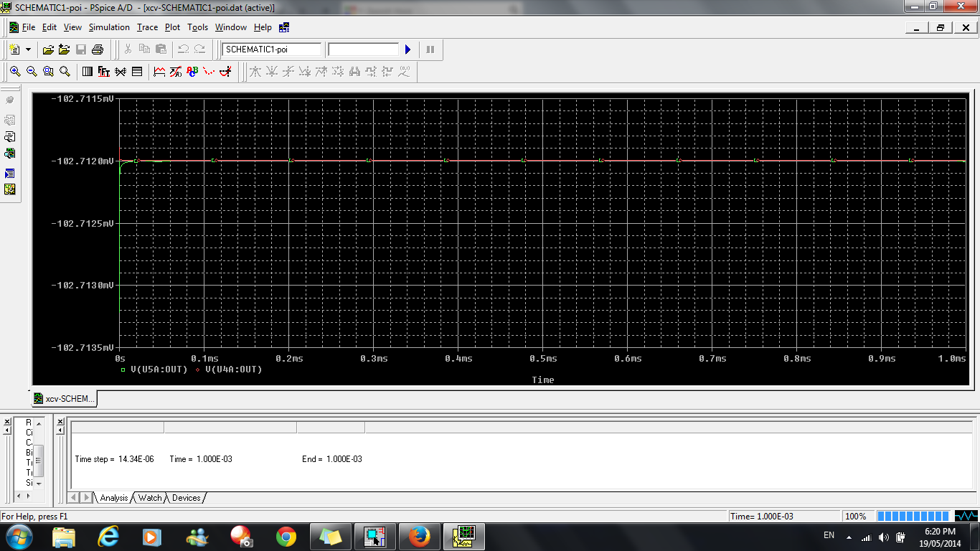Viewport: 980px width, 551px height.
Task: Open Firefox from the taskbar
Action: tap(418, 536)
